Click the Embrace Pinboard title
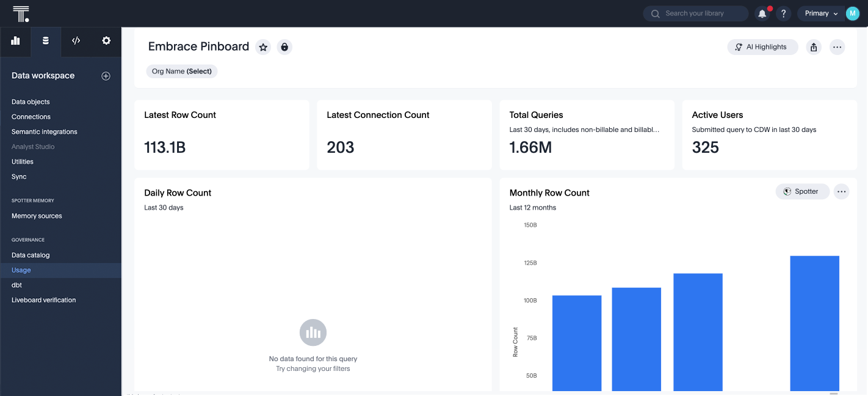 [198, 46]
